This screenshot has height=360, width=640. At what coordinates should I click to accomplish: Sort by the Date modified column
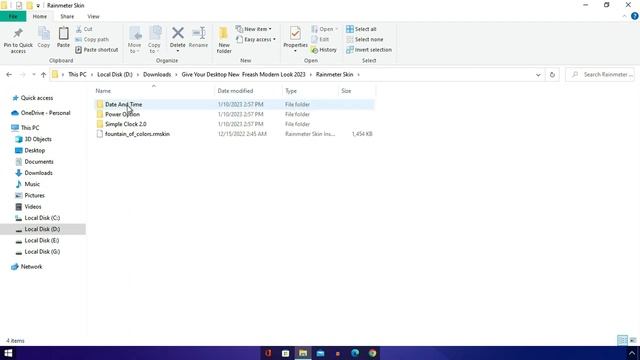(x=248, y=91)
